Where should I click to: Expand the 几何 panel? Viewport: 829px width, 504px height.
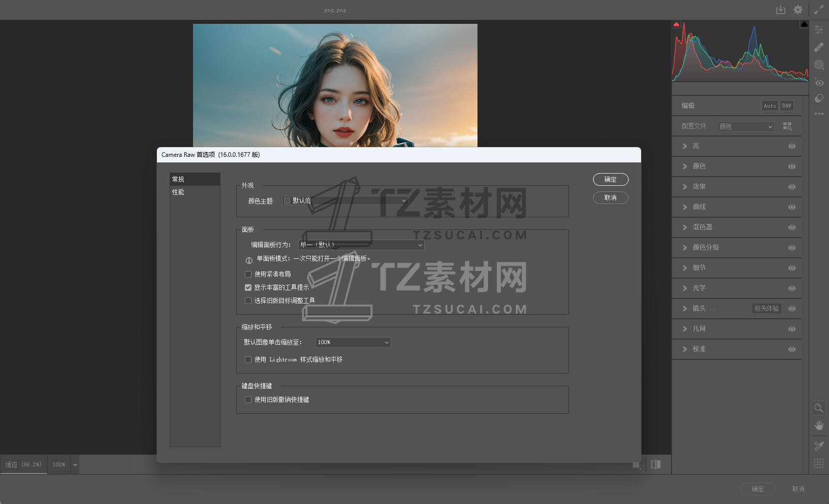pyautogui.click(x=685, y=329)
